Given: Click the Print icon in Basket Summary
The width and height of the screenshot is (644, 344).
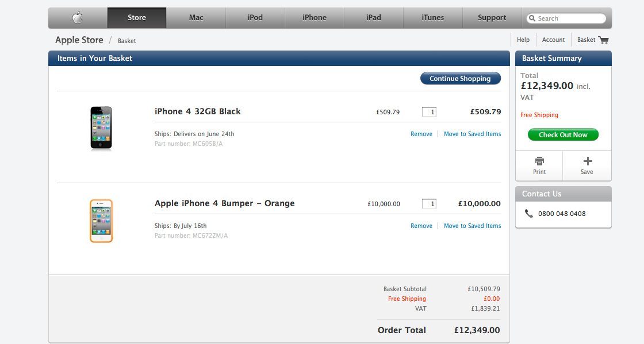Looking at the screenshot, I should coord(539,161).
